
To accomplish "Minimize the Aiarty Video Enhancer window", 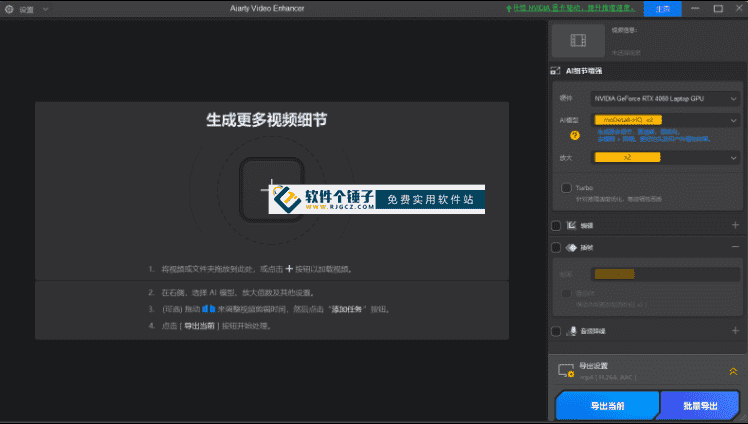I will click(695, 9).
